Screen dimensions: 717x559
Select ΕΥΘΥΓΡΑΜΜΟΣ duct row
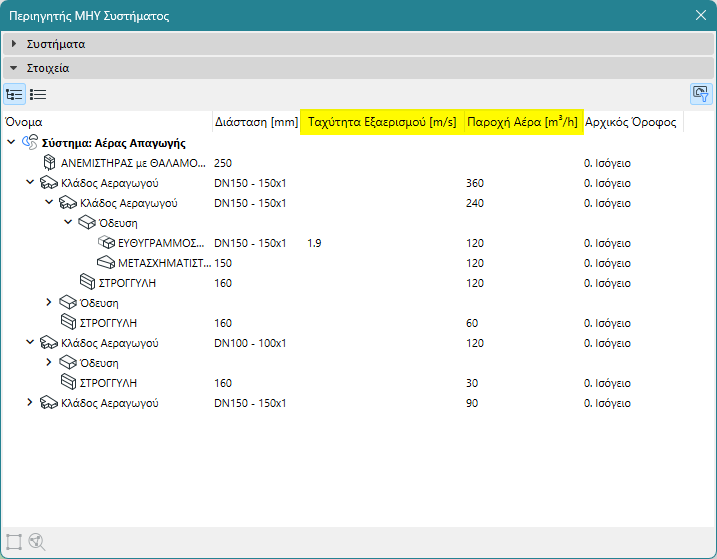pyautogui.click(x=358, y=243)
